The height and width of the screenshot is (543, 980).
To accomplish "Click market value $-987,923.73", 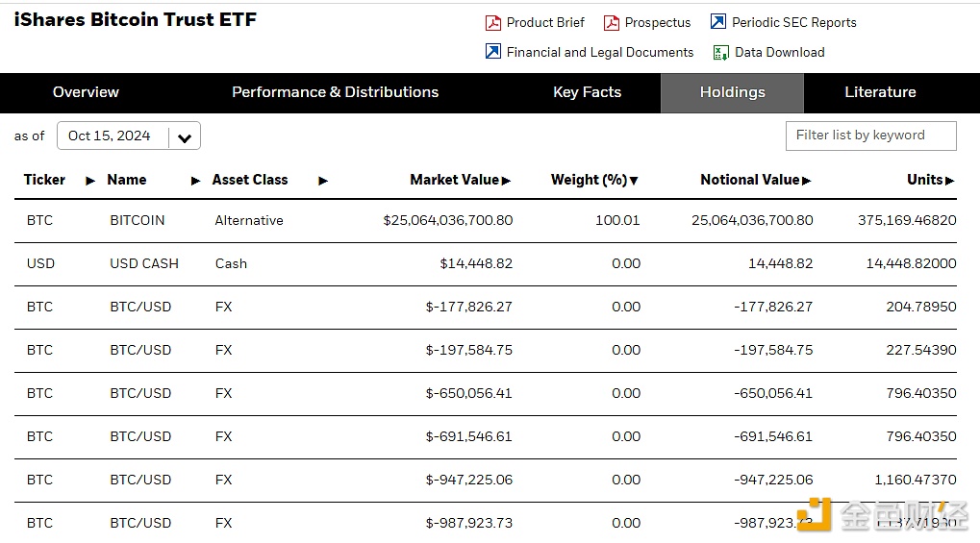I will click(x=468, y=523).
